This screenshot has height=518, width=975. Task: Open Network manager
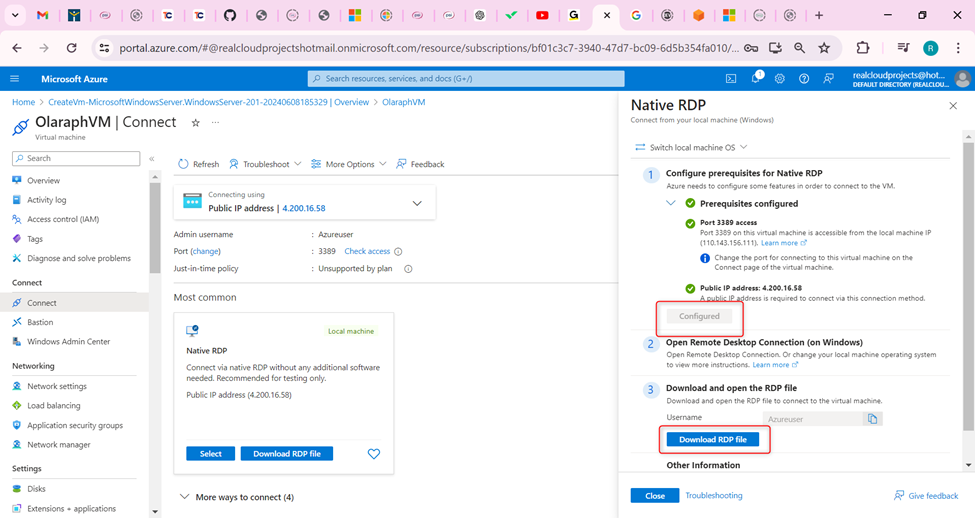[58, 445]
